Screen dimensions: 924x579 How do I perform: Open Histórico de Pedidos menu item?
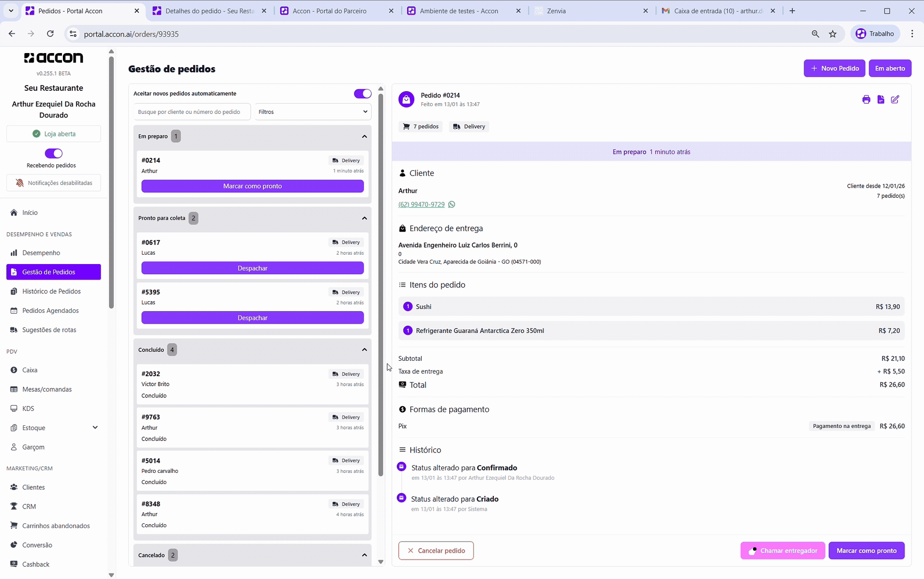coord(51,291)
